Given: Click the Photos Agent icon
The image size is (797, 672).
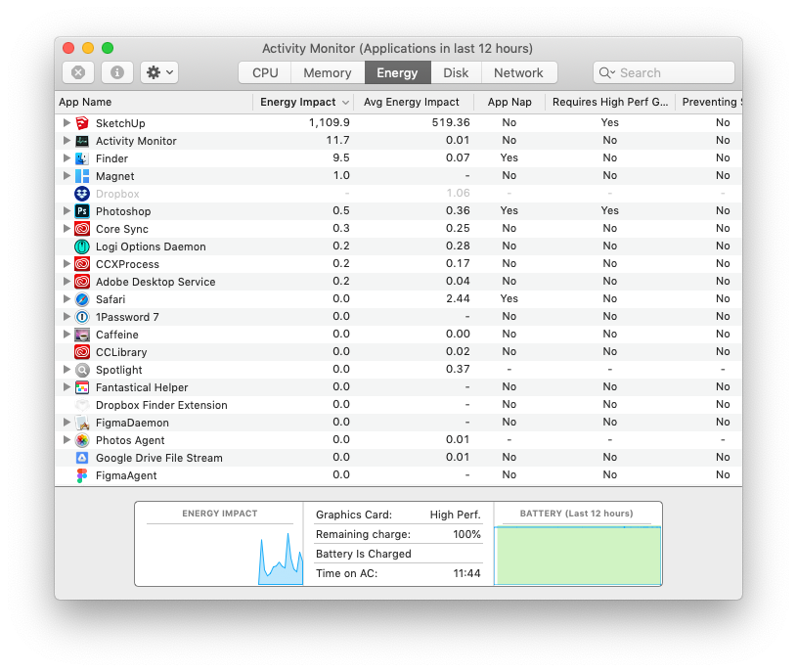Looking at the screenshot, I should (82, 440).
